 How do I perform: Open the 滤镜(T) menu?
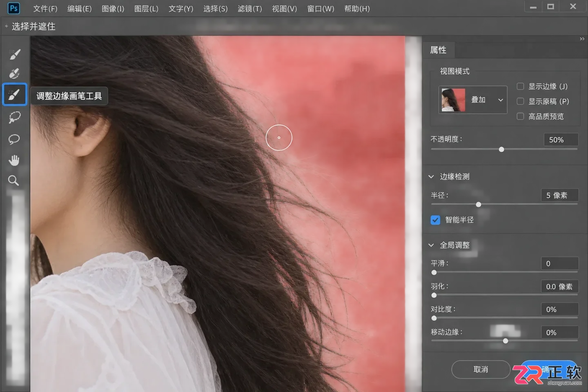pyautogui.click(x=250, y=9)
